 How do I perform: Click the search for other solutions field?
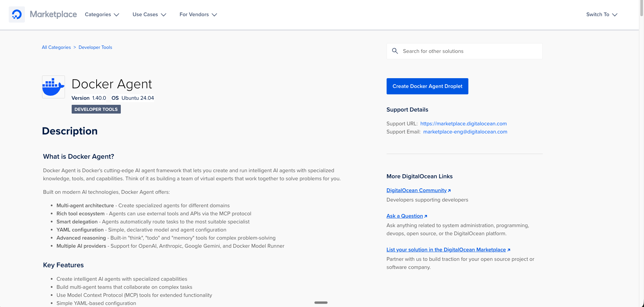point(464,51)
